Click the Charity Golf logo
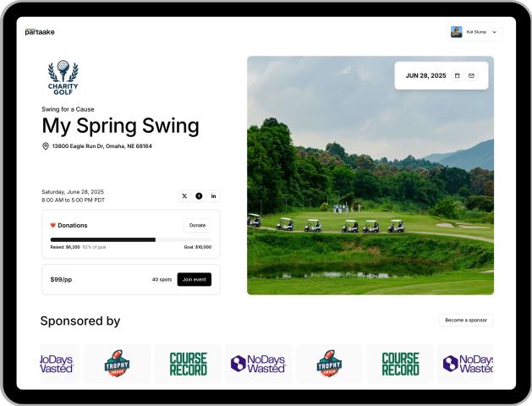 point(63,78)
